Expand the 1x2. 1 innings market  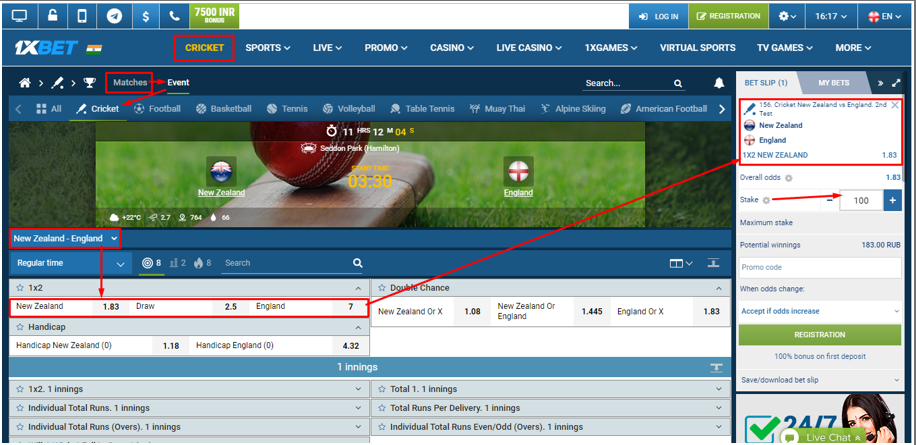[189, 389]
